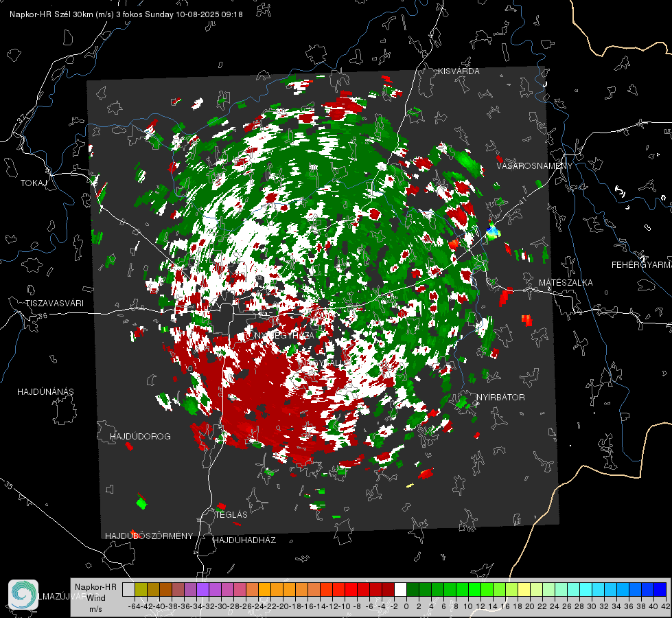The width and height of the screenshot is (672, 618).
Task: Click the 'm/s' unit label in the legend
Action: pos(95,609)
